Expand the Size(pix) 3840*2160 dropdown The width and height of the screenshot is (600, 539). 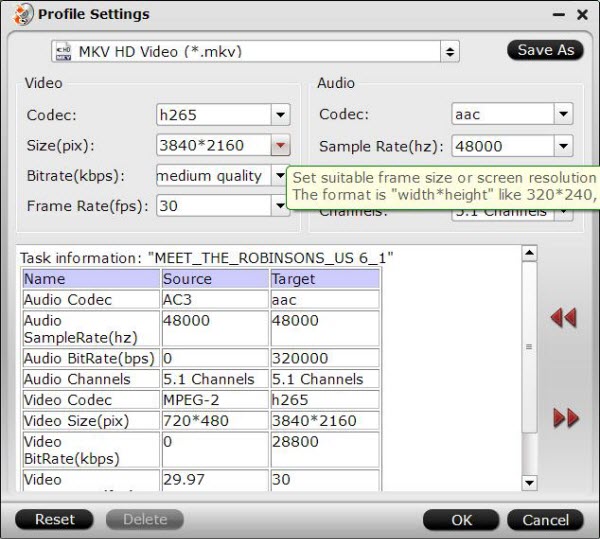coord(280,145)
